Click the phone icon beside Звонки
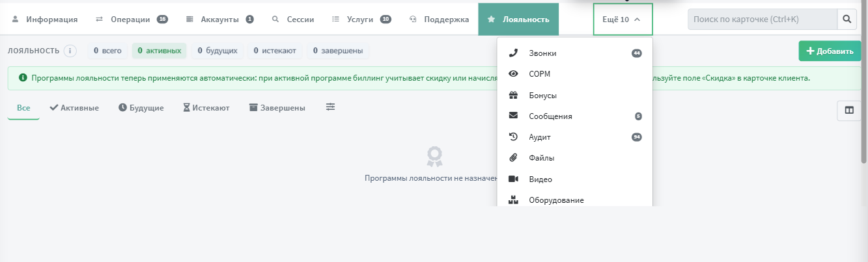Screen dimensions: 868x262 (x=513, y=53)
